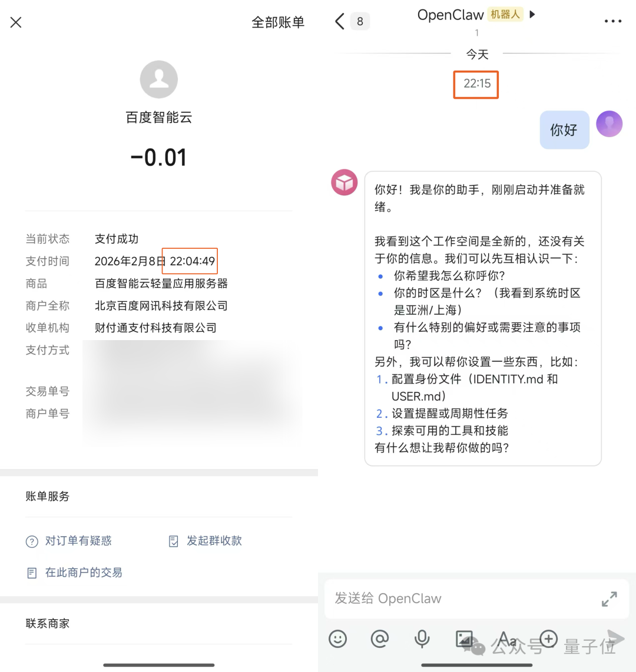
Task: Open the emoji picker icon
Action: click(337, 639)
